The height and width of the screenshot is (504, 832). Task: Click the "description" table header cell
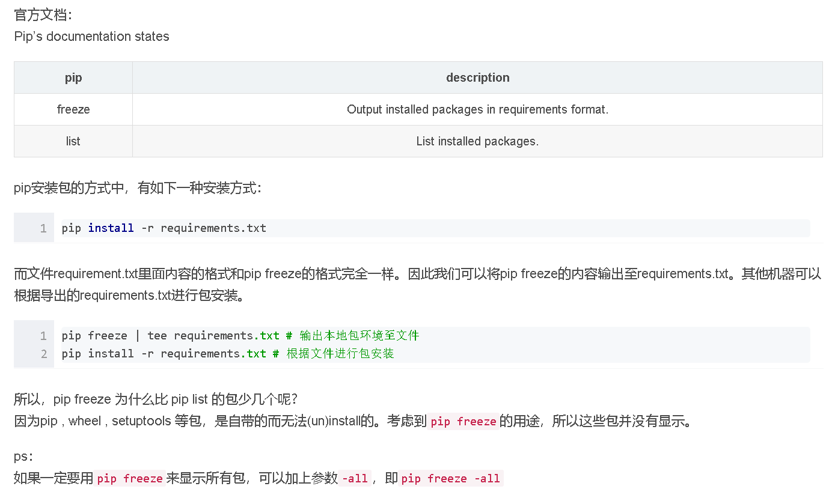pyautogui.click(x=477, y=77)
